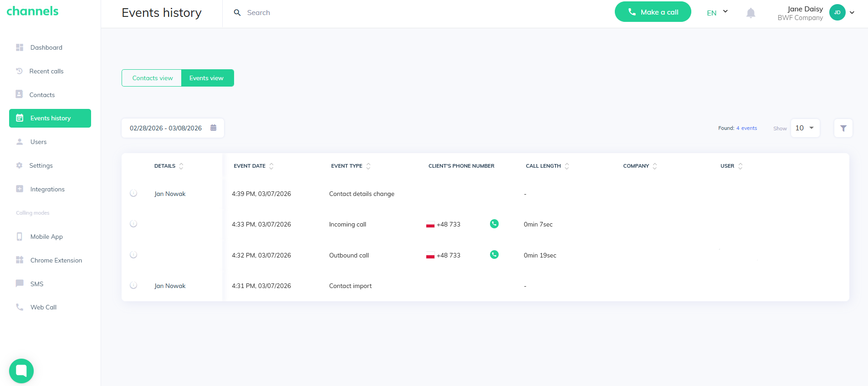Click the Contacts book icon
868x386 pixels.
(x=19, y=94)
